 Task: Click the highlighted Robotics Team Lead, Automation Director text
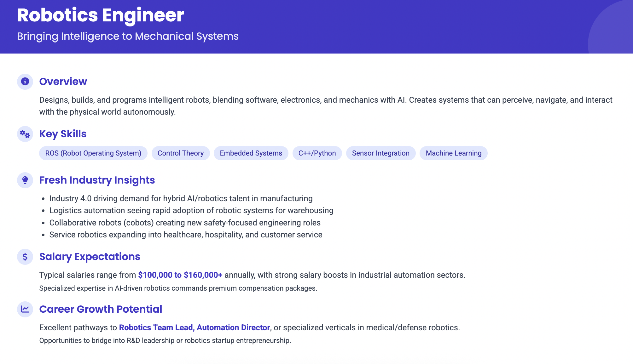coord(195,327)
